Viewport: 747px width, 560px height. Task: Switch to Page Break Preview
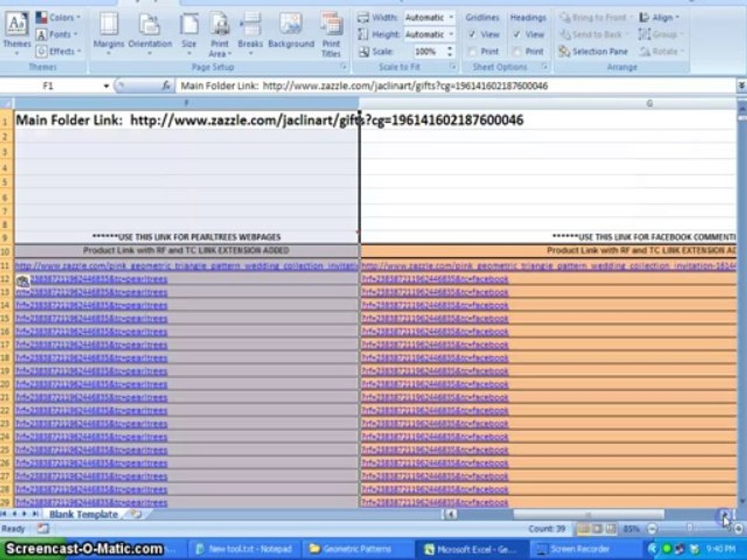(611, 529)
